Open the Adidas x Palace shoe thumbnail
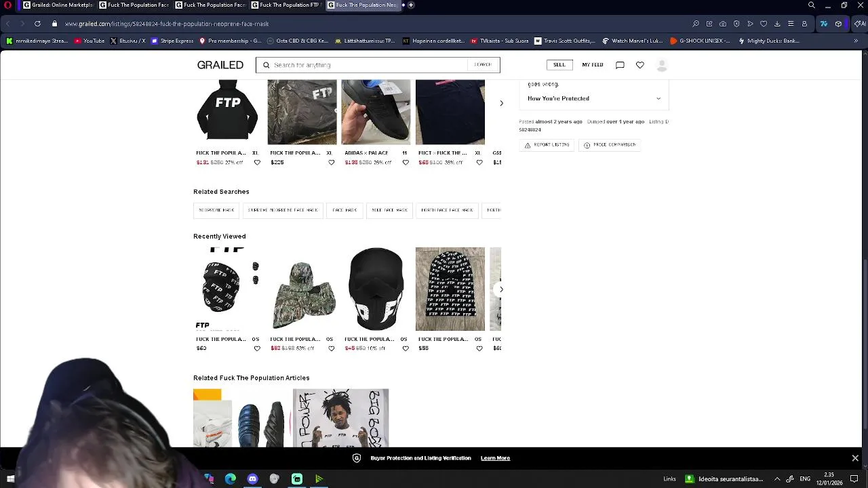The width and height of the screenshot is (868, 488). click(376, 112)
